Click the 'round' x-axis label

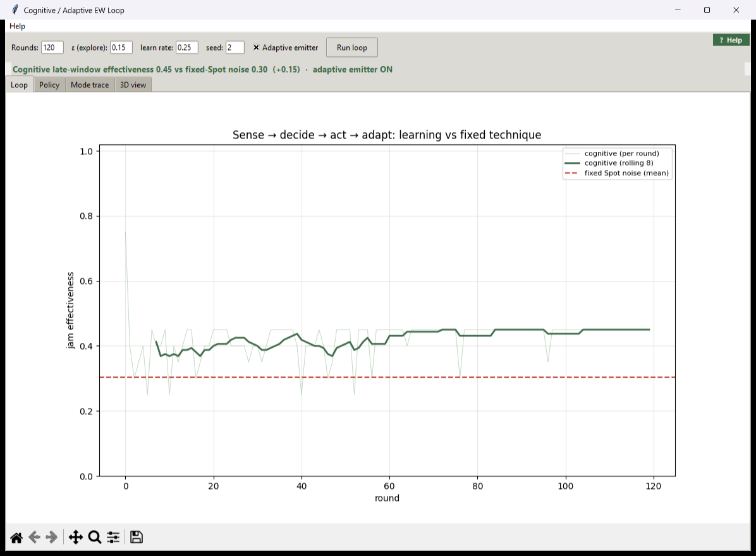pyautogui.click(x=387, y=498)
